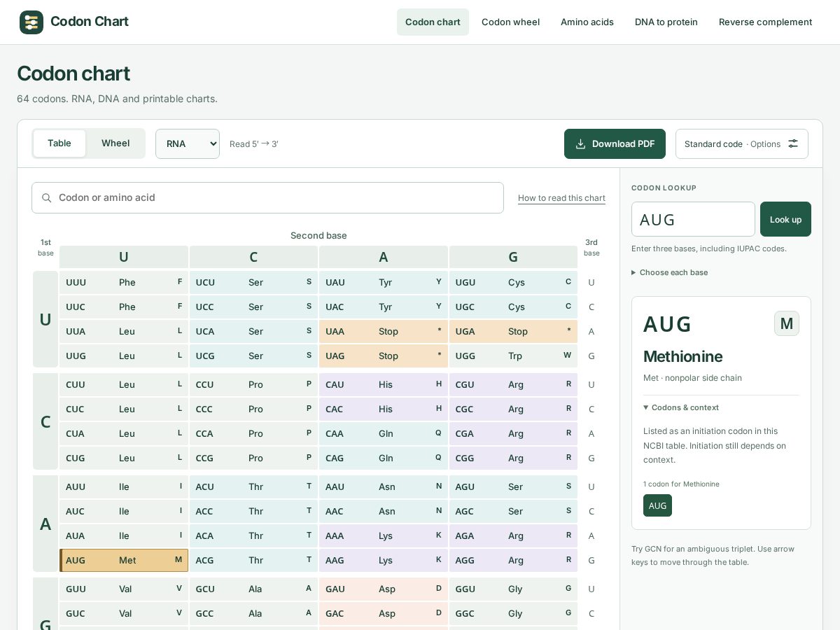Select the AGU Ser cell

(513, 486)
